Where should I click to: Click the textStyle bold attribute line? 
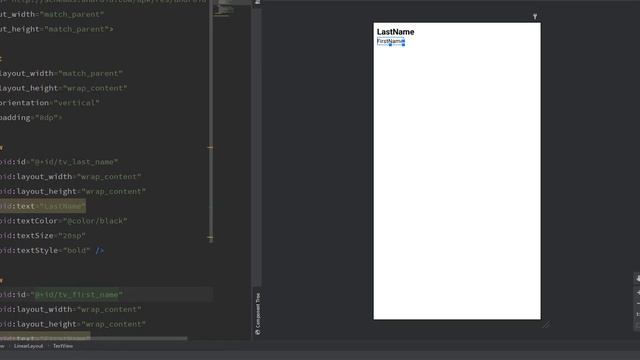pos(52,250)
